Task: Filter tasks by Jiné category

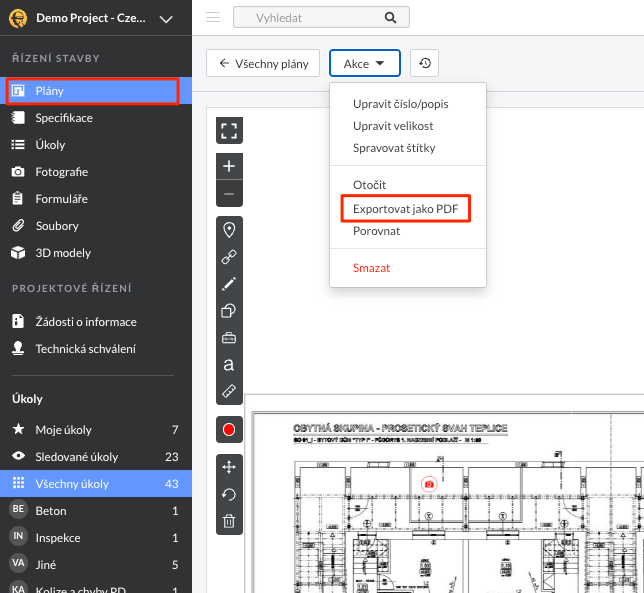Action: point(96,565)
